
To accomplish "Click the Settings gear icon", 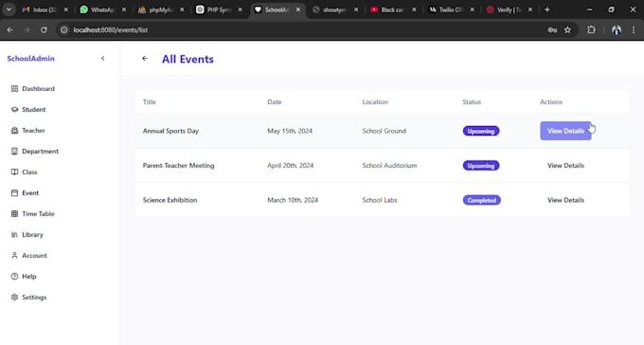I will tap(14, 298).
